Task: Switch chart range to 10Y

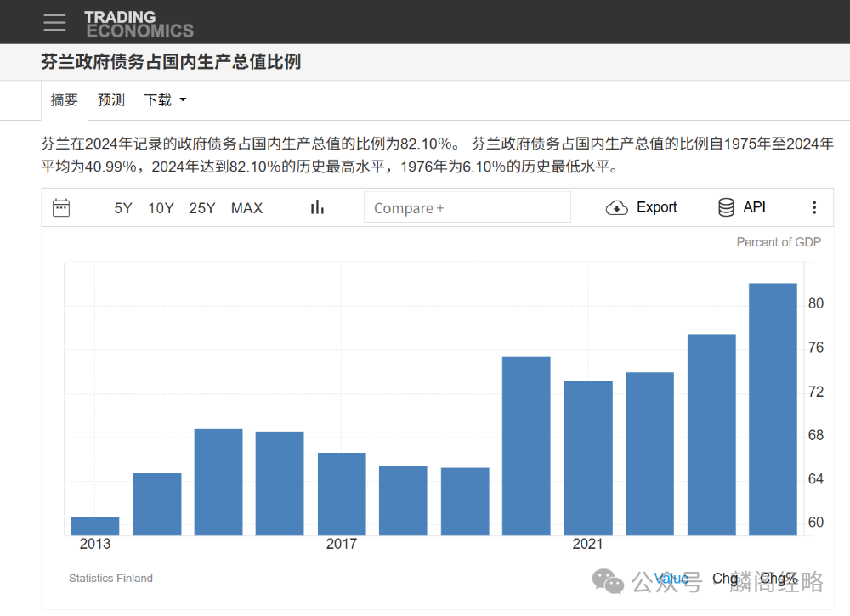Action: click(161, 206)
